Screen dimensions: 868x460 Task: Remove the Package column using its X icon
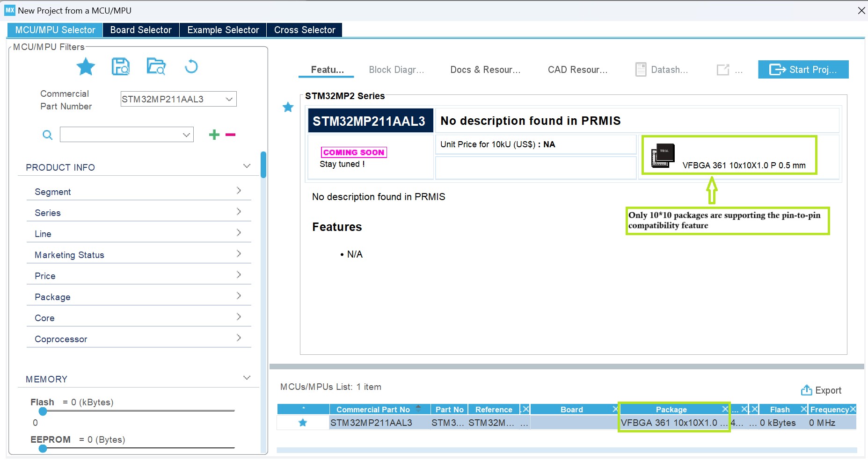(725, 409)
